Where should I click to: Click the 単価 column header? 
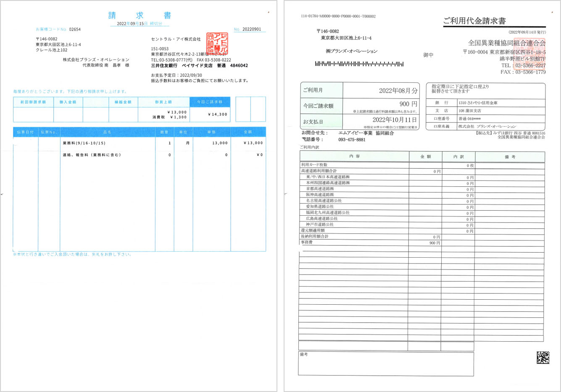tap(211, 132)
